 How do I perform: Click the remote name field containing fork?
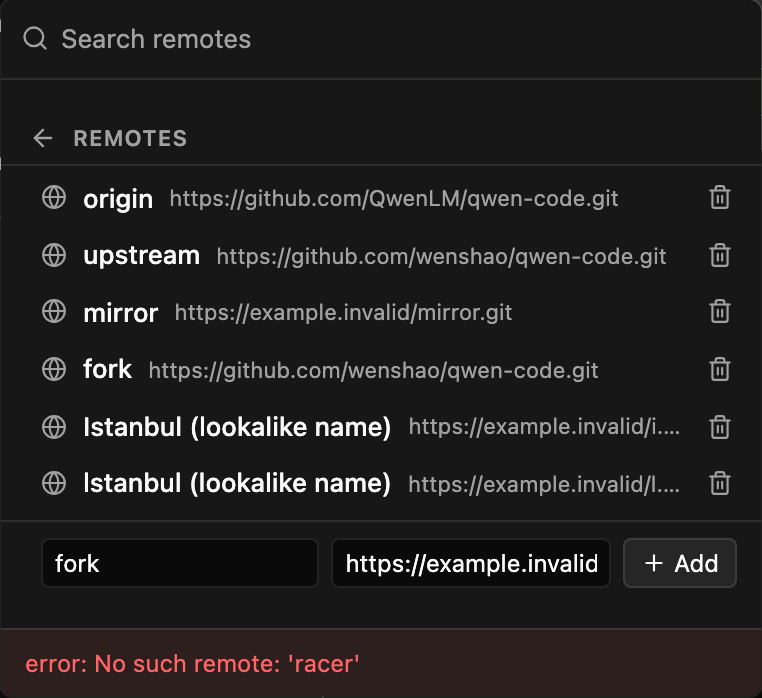tap(180, 563)
